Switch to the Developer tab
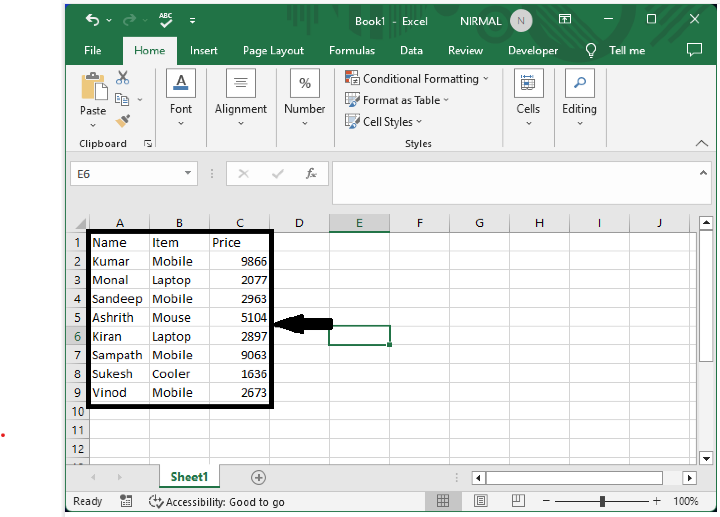The image size is (720, 517). pos(533,50)
